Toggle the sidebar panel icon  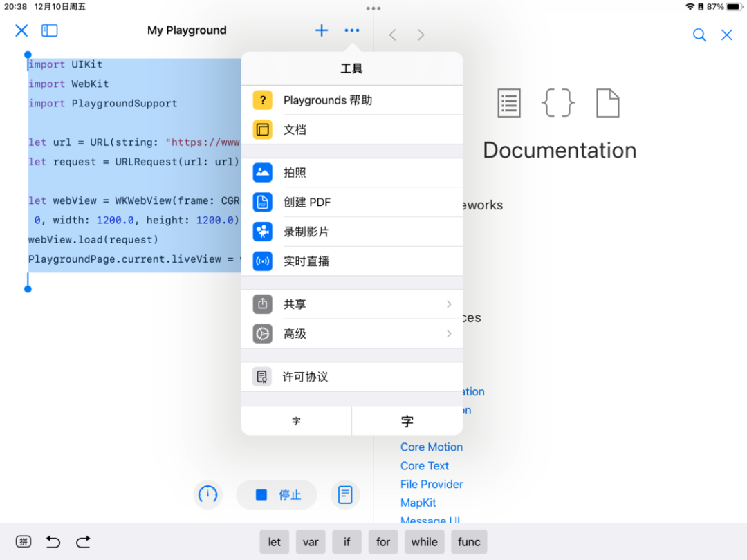tap(50, 30)
